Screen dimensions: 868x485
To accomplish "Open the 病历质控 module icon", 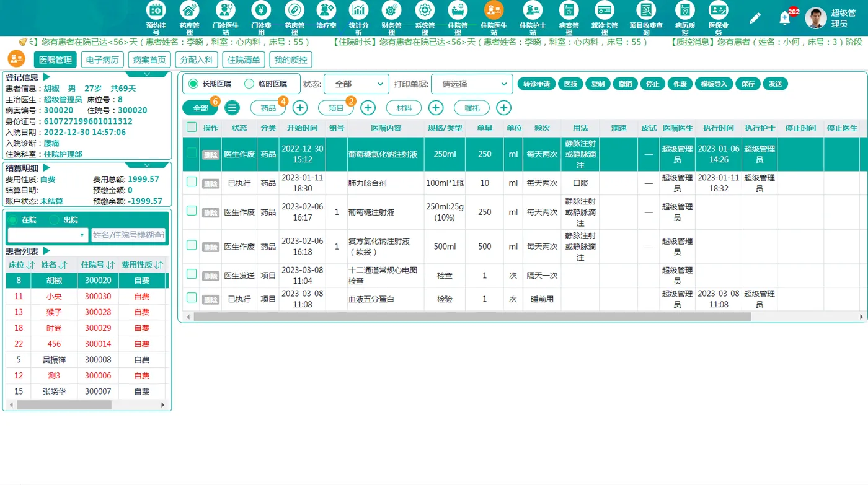I will click(x=685, y=10).
